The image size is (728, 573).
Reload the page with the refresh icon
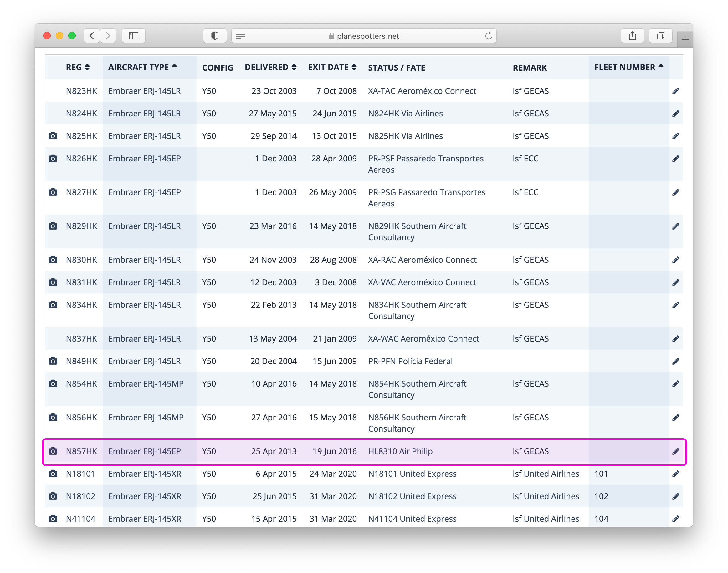tap(488, 36)
